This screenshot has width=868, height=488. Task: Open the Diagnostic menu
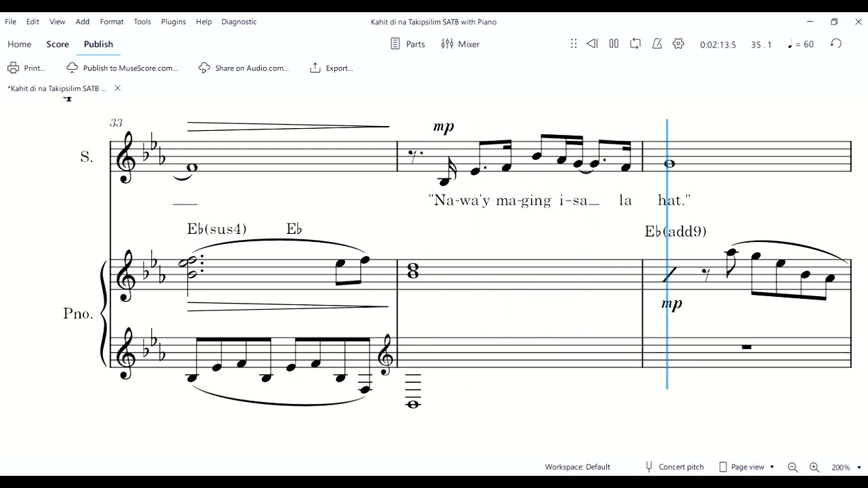[x=239, y=22]
